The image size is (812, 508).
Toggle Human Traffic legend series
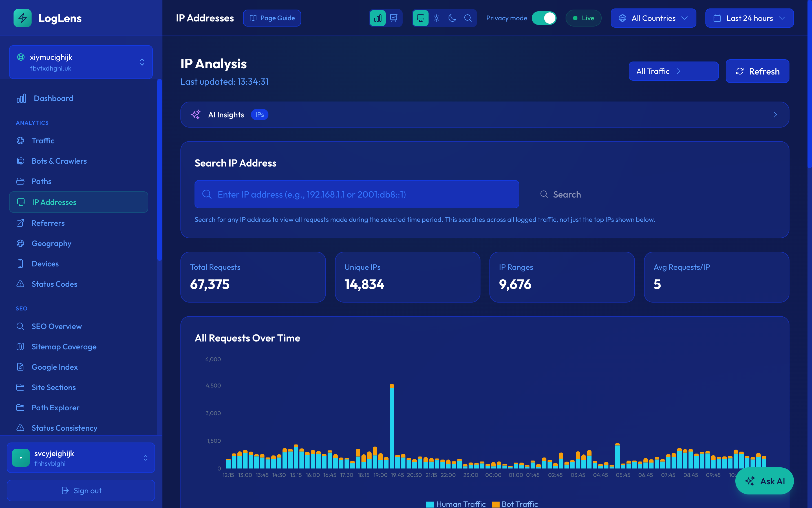pyautogui.click(x=456, y=504)
